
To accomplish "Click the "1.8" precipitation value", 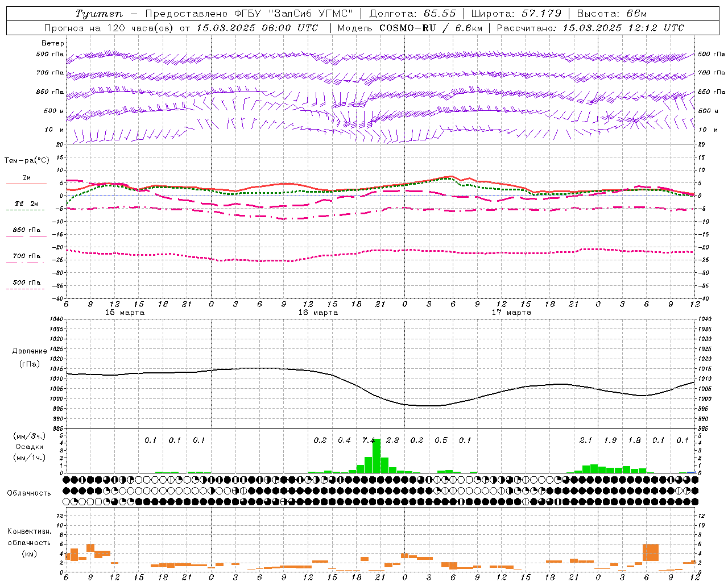I will [x=634, y=440].
